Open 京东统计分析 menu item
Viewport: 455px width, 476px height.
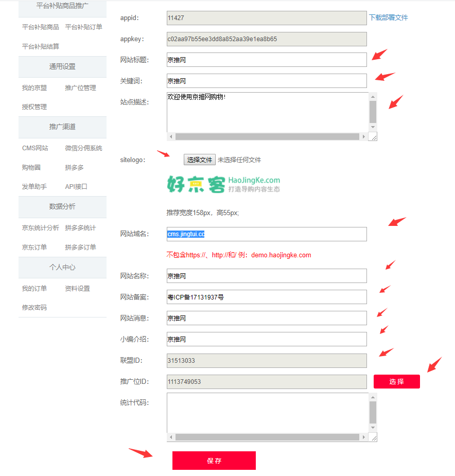click(40, 228)
